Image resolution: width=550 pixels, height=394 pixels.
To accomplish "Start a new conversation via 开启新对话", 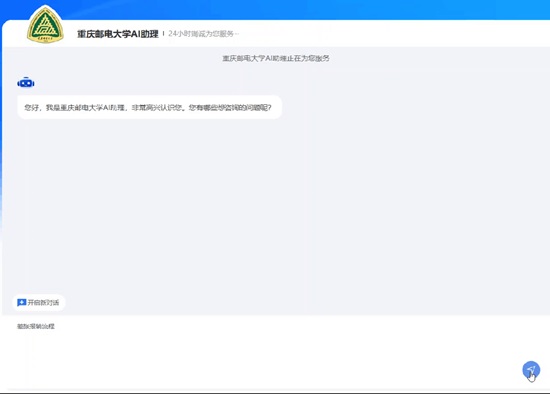I will point(39,302).
